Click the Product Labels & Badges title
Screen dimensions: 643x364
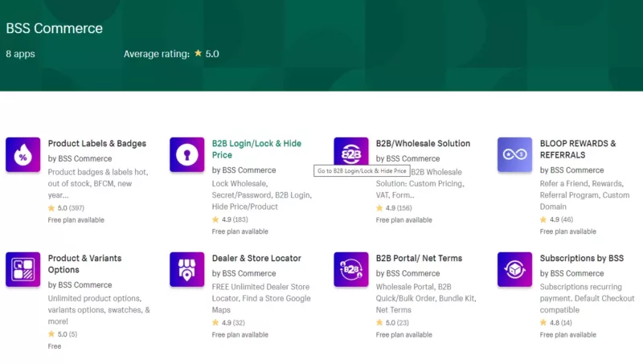[96, 144]
